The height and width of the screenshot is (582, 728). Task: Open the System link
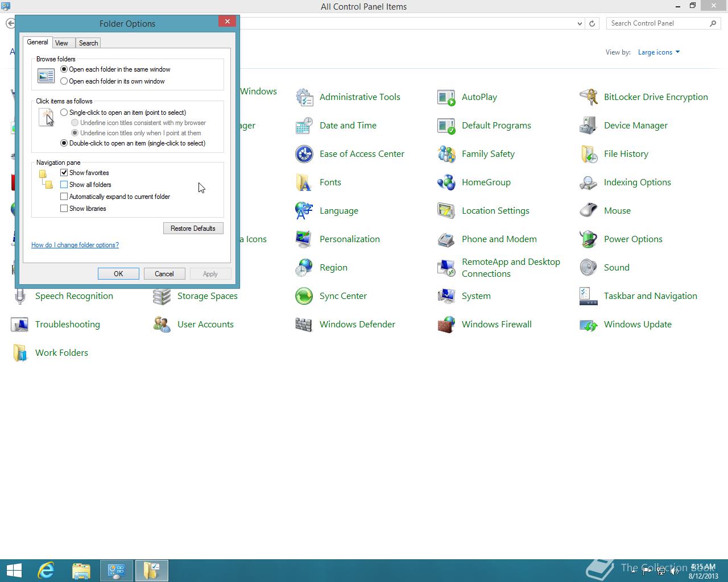point(476,296)
